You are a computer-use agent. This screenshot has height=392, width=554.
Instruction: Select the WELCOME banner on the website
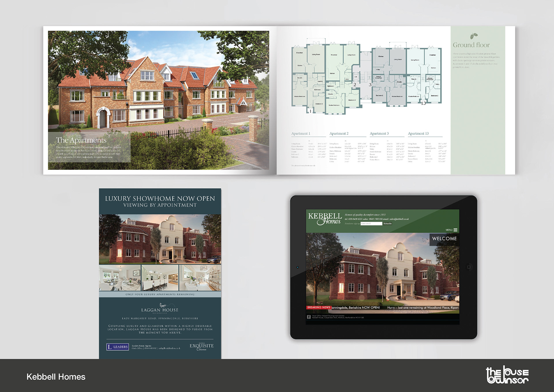(x=444, y=239)
